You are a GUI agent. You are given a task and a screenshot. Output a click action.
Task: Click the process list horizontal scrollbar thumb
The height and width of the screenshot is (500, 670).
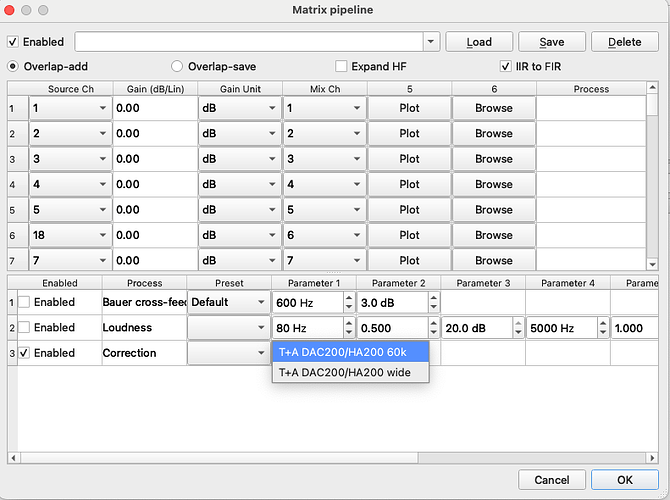[x=218, y=458]
